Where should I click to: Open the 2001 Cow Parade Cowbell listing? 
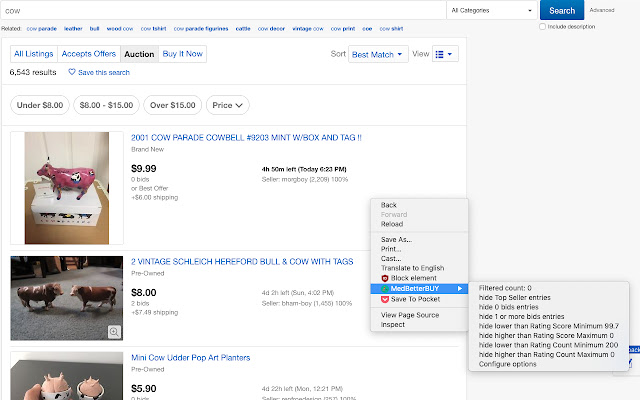(x=246, y=138)
